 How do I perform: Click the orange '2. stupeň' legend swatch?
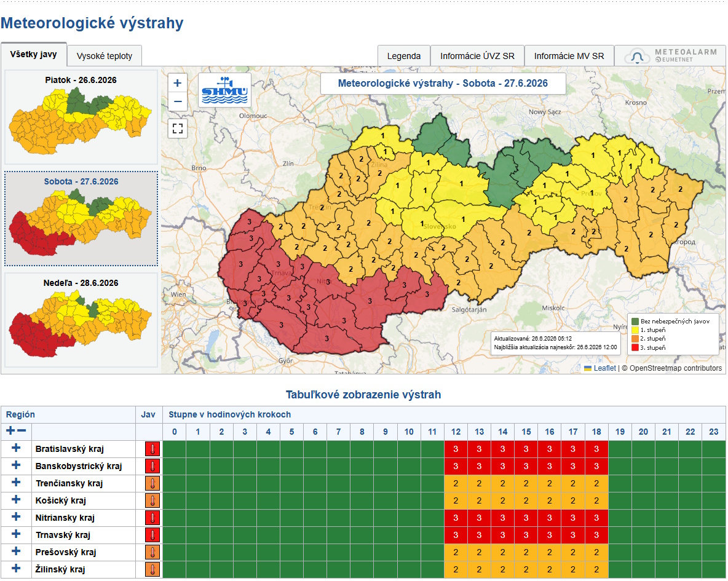point(635,339)
